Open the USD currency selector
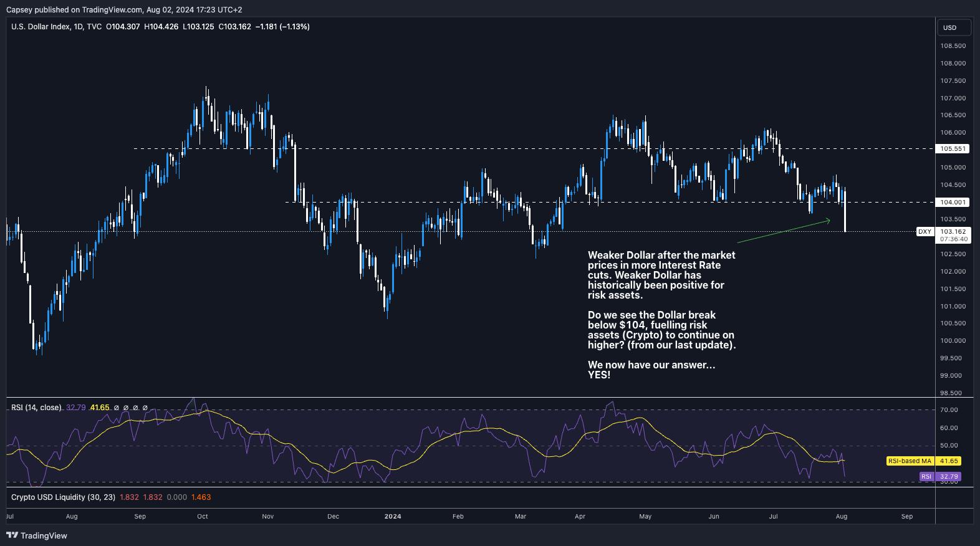This screenshot has width=980, height=546. tap(954, 27)
